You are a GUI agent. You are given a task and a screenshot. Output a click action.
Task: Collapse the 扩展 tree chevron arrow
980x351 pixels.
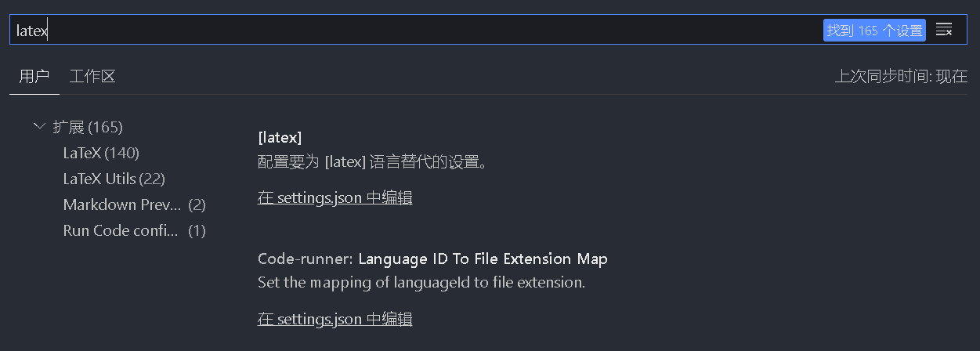[x=39, y=126]
